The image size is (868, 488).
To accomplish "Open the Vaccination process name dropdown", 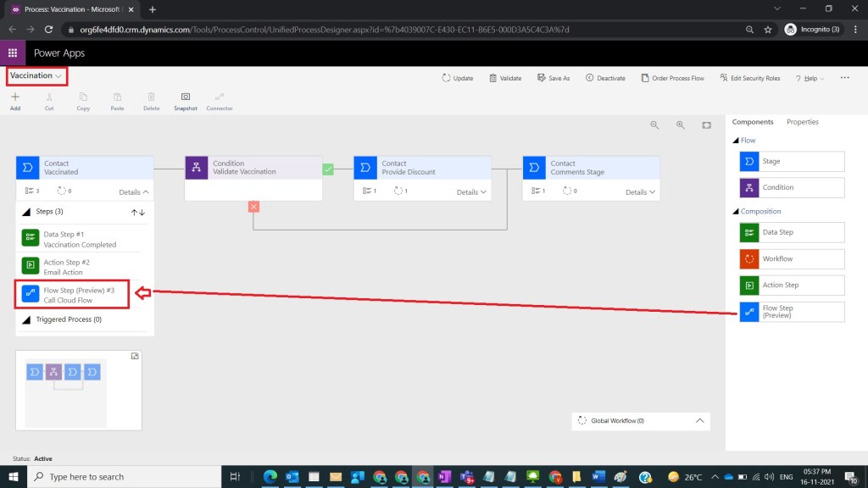I will pyautogui.click(x=36, y=75).
